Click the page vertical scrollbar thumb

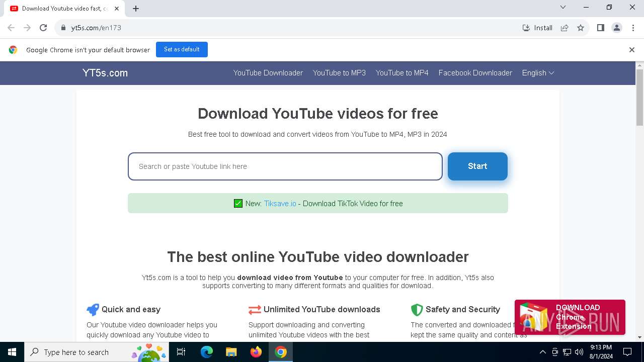(x=640, y=98)
